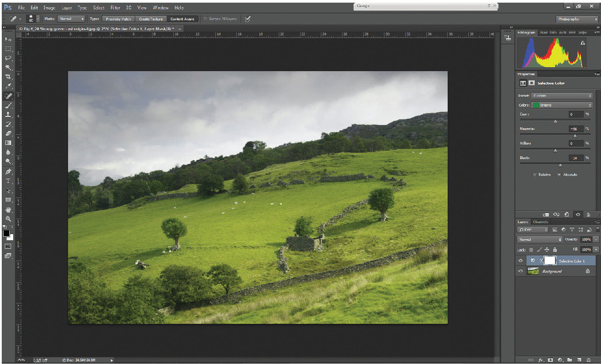The height and width of the screenshot is (364, 601).
Task: Select the Pen tool
Action: [x=8, y=171]
